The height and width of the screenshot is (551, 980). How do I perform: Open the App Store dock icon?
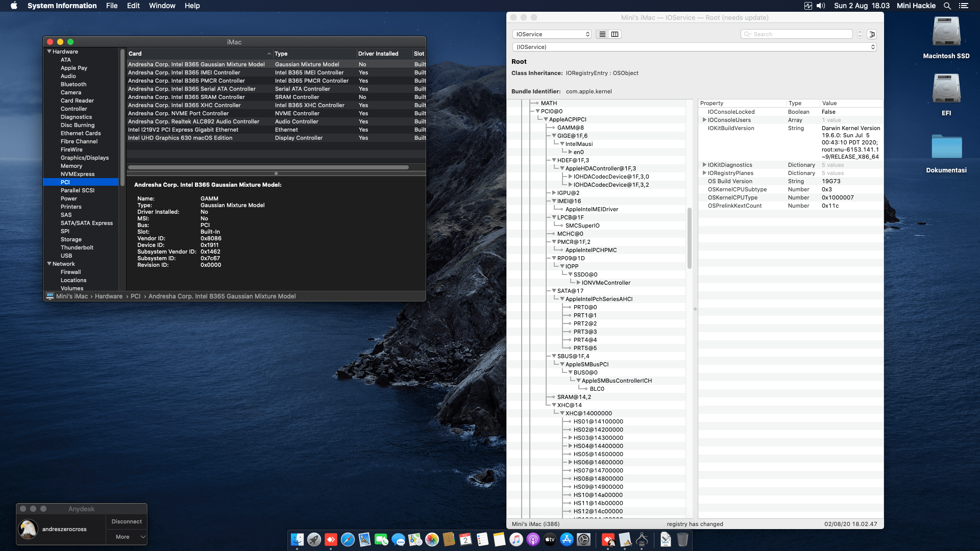pyautogui.click(x=567, y=539)
